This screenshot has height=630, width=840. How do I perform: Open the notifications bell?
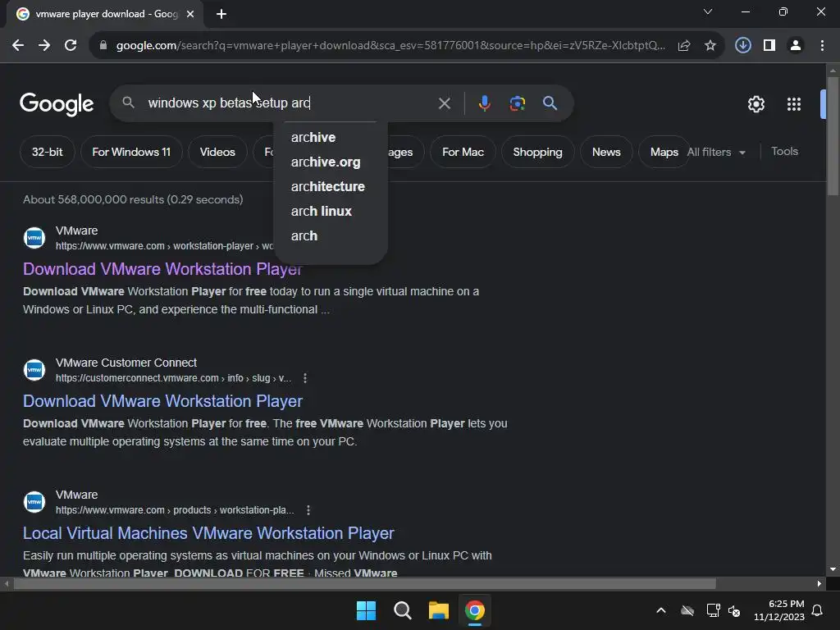818,610
